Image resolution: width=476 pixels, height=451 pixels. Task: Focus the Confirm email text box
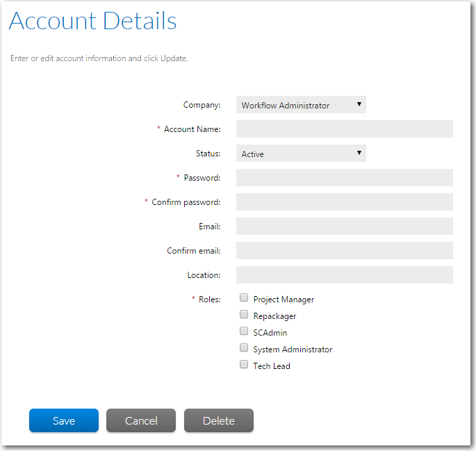tap(344, 251)
